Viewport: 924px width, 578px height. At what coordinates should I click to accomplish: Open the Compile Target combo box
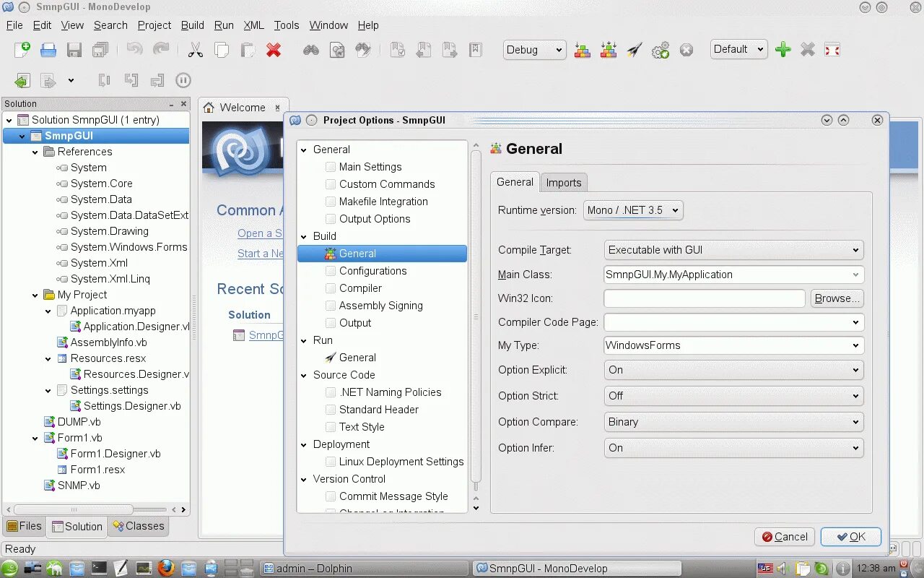[x=733, y=250]
